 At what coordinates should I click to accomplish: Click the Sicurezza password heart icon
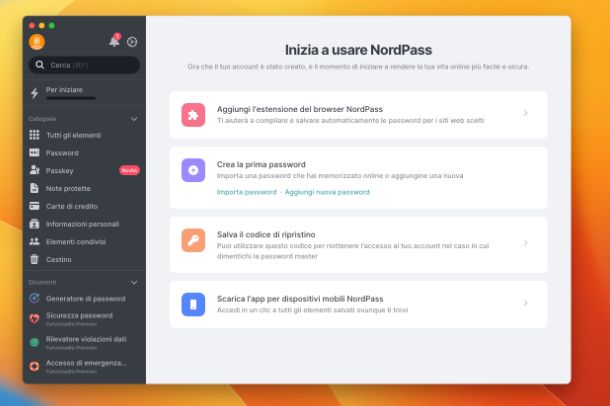pyautogui.click(x=34, y=319)
